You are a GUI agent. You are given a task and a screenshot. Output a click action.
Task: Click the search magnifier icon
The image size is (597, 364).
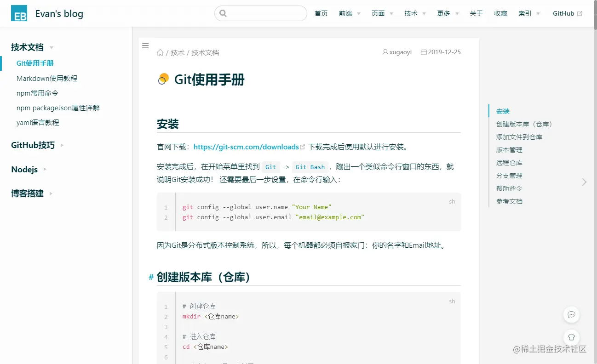click(223, 13)
